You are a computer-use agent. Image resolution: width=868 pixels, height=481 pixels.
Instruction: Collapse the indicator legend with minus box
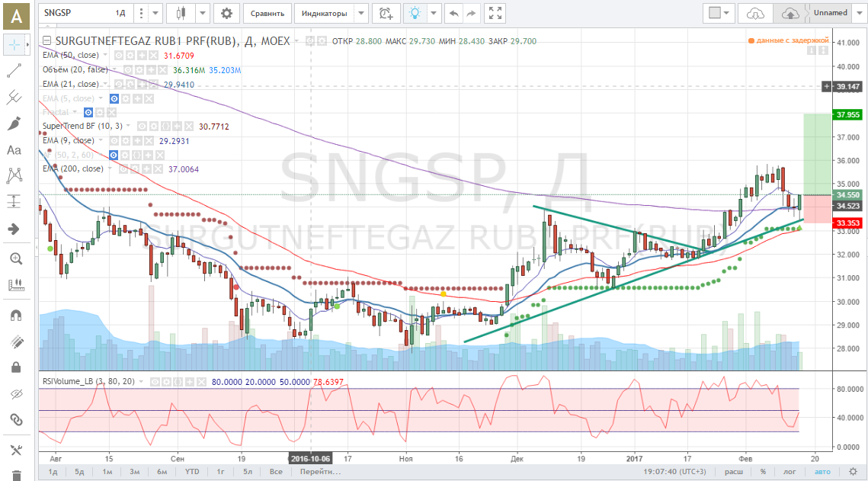[x=46, y=40]
